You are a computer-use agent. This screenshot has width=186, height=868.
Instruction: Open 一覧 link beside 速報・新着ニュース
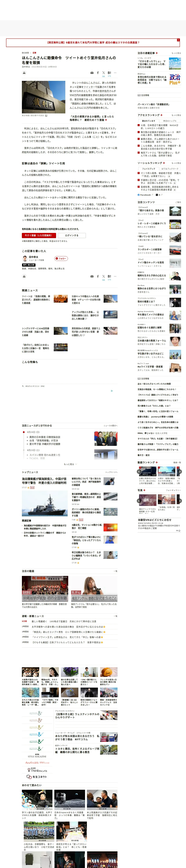point(115,616)
